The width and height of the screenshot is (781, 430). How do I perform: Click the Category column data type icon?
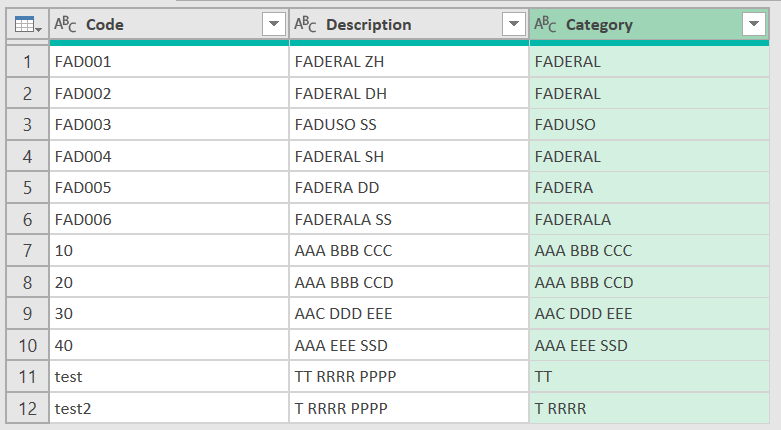pyautogui.click(x=545, y=24)
